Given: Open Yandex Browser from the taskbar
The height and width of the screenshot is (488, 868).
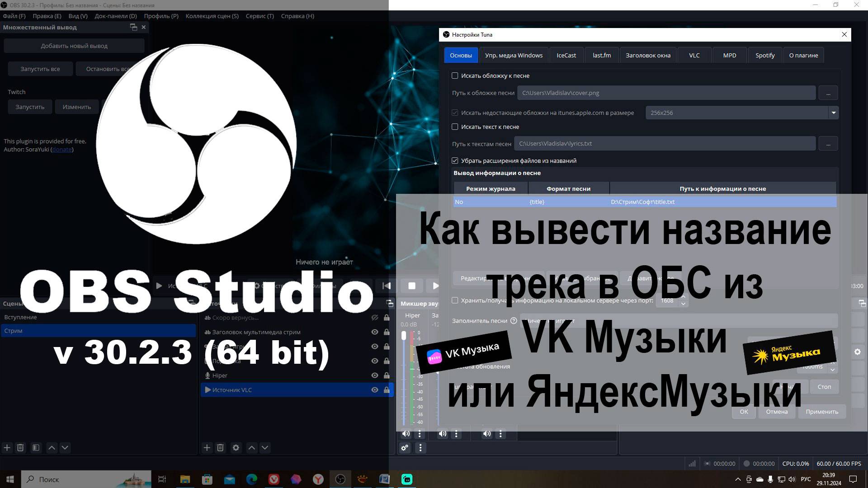Looking at the screenshot, I should coord(318,479).
